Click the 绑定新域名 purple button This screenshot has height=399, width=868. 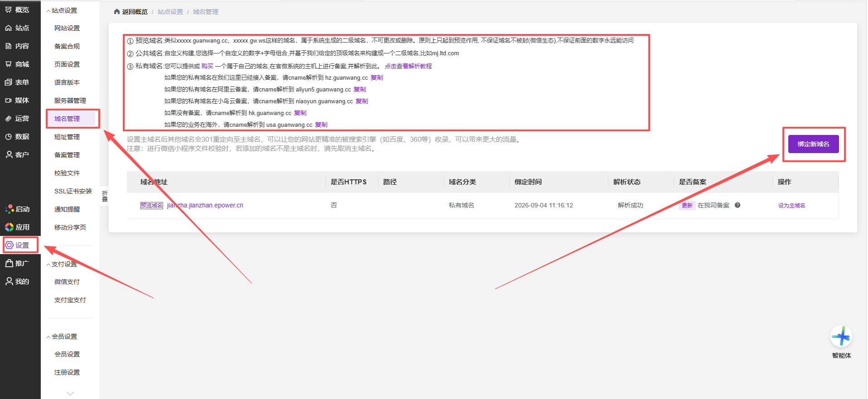click(813, 144)
